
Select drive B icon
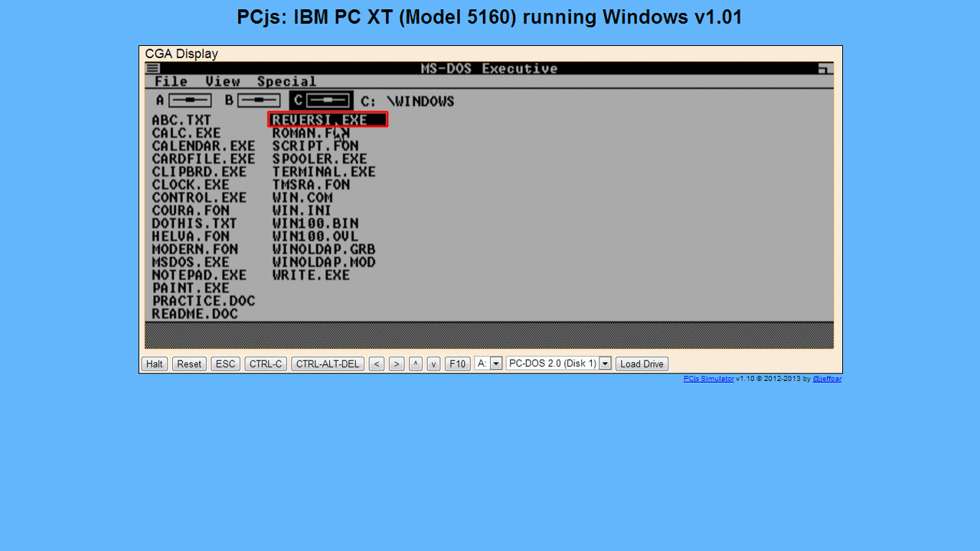click(253, 100)
